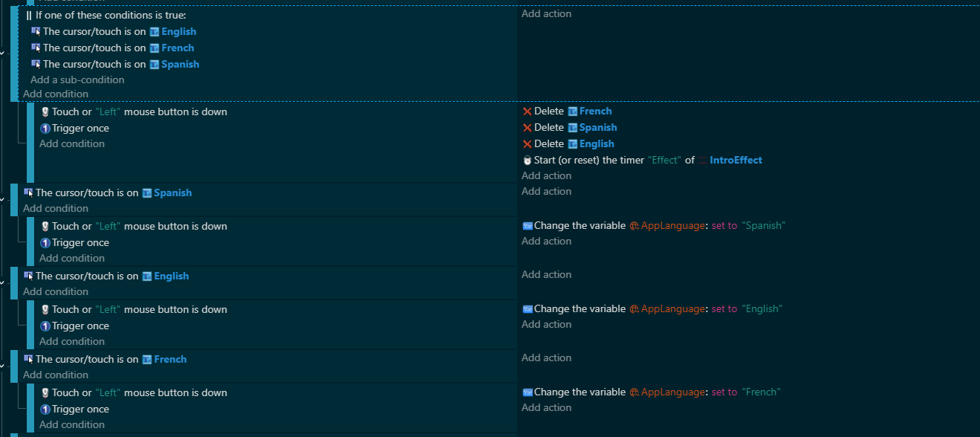Click the "Add a sub-condition" link
Screen dimensions: 980x437
click(x=77, y=80)
